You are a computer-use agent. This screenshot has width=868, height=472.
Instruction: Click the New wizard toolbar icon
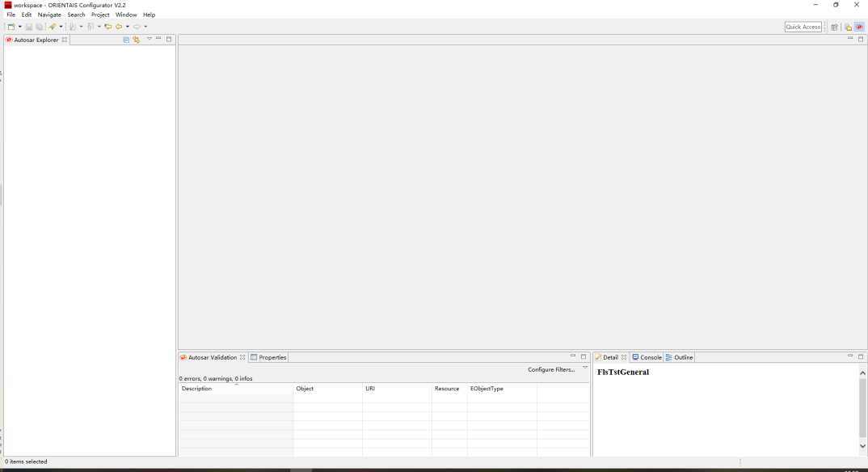[x=11, y=27]
